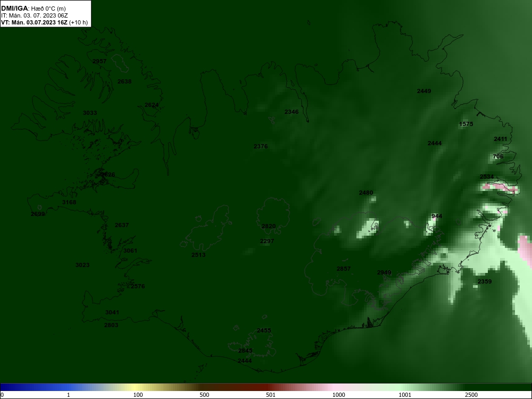
Task: Click the color scale label 1001
Action: click(x=405, y=395)
